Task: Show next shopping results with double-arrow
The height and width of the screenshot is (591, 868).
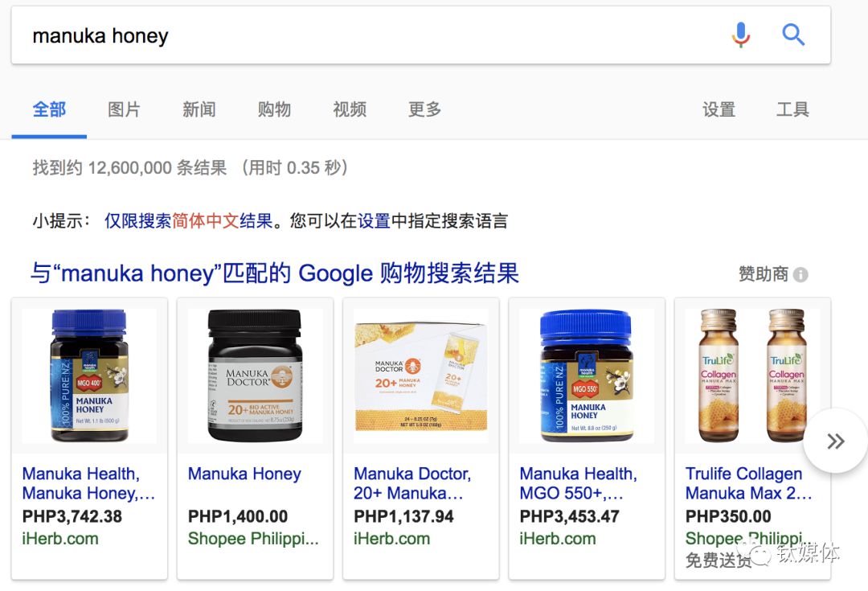Action: pyautogui.click(x=835, y=441)
